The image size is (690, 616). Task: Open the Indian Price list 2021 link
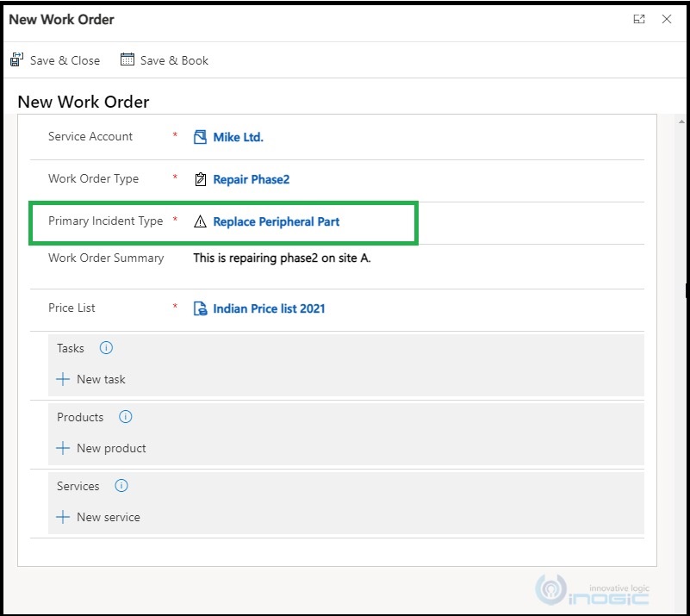269,309
